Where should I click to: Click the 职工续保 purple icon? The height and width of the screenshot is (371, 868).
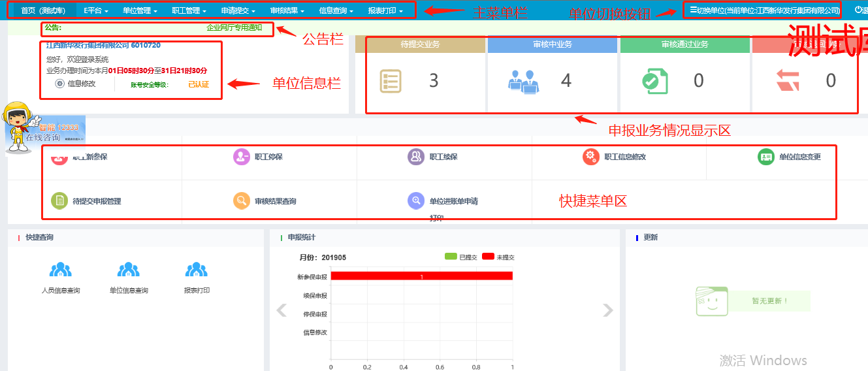(416, 157)
